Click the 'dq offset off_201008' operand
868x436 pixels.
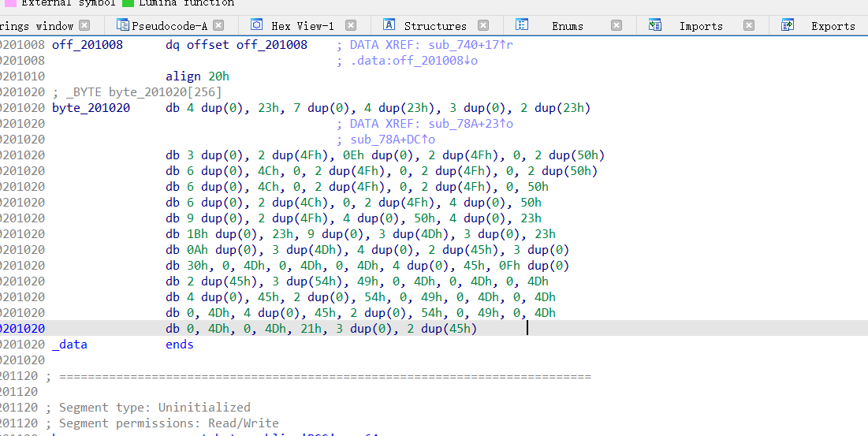point(237,45)
